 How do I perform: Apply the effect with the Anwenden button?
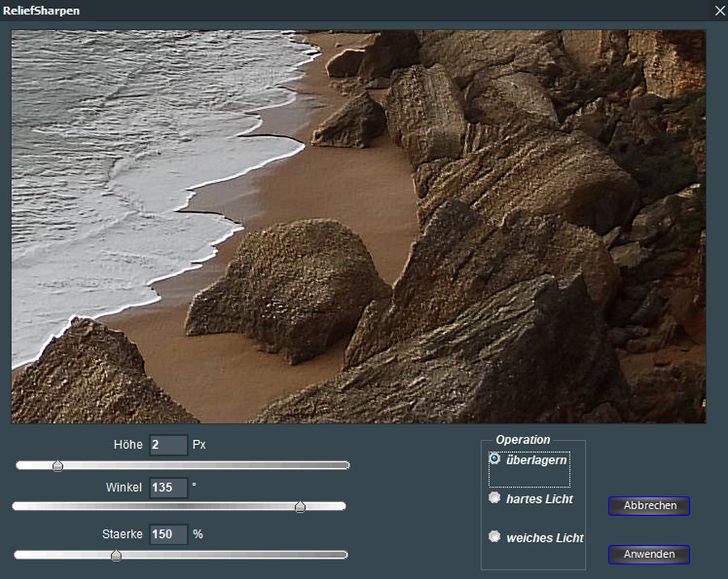tap(649, 554)
